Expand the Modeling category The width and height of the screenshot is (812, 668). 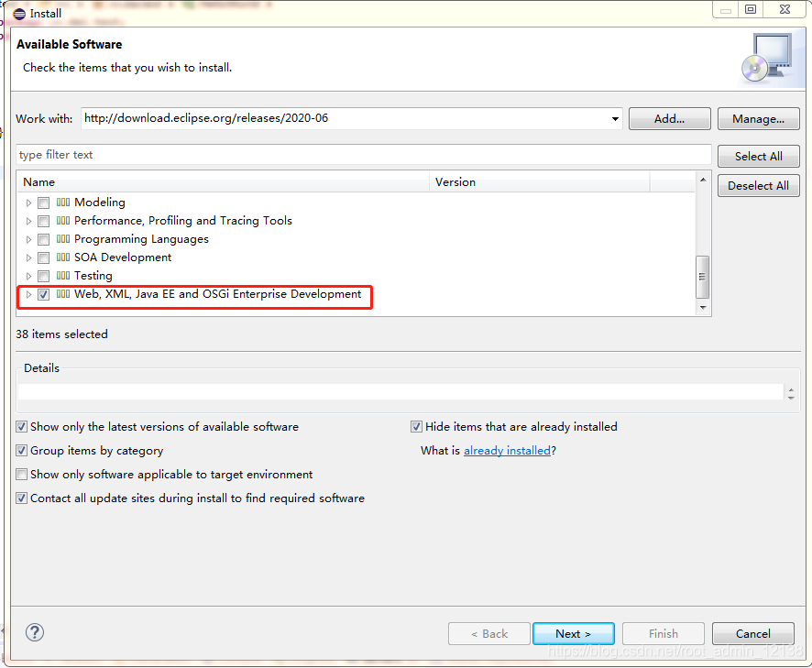(29, 203)
